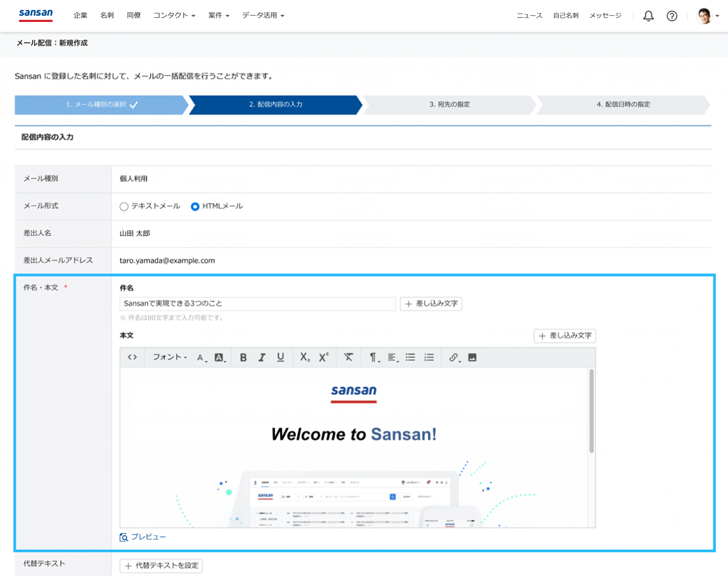Image resolution: width=728 pixels, height=576 pixels.
Task: Go to メッセージ in the header
Action: 605,15
